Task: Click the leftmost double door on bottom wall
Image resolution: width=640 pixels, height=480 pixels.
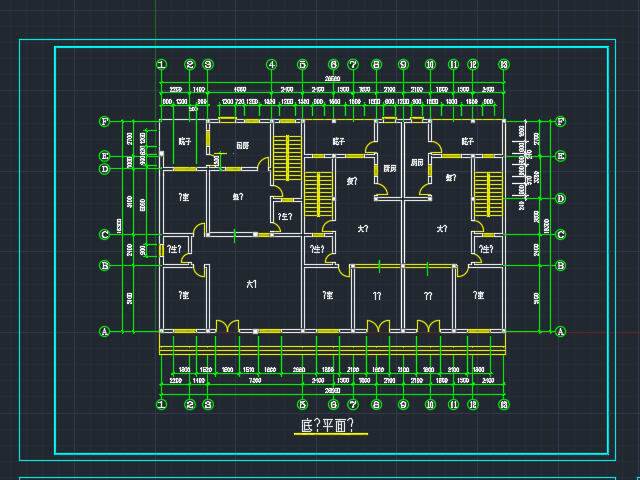Action: coord(227,326)
